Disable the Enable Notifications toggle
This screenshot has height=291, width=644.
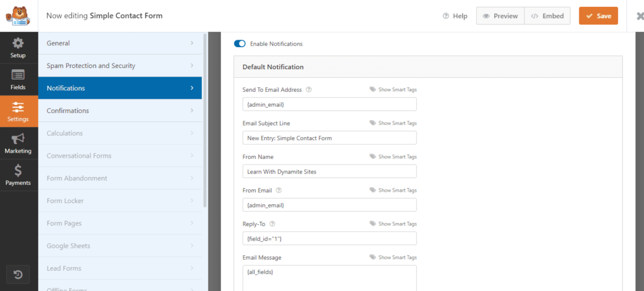click(x=240, y=44)
